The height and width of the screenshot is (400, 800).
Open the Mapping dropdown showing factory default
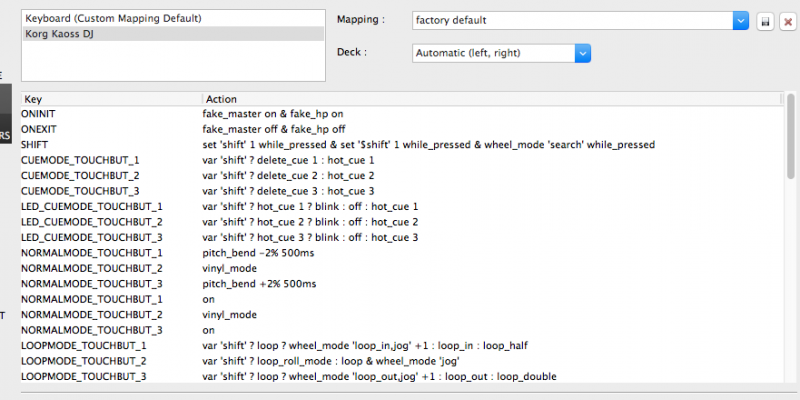pos(580,20)
